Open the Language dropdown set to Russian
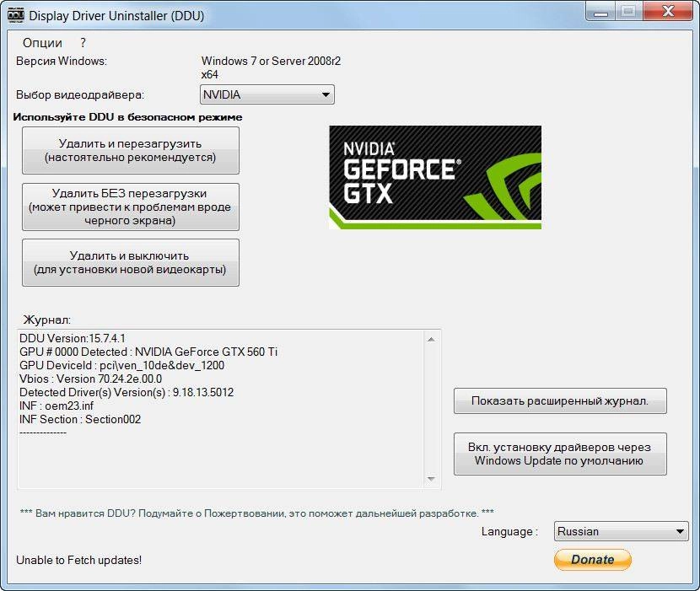 pyautogui.click(x=621, y=532)
